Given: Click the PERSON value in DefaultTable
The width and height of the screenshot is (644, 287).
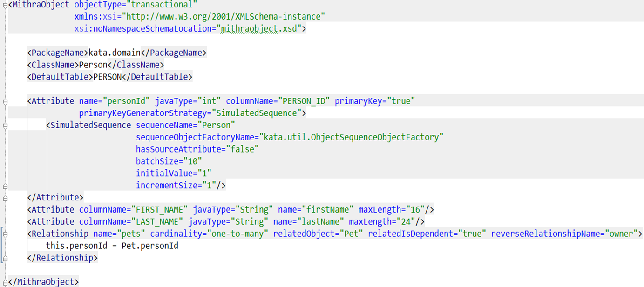Looking at the screenshot, I should pos(107,77).
